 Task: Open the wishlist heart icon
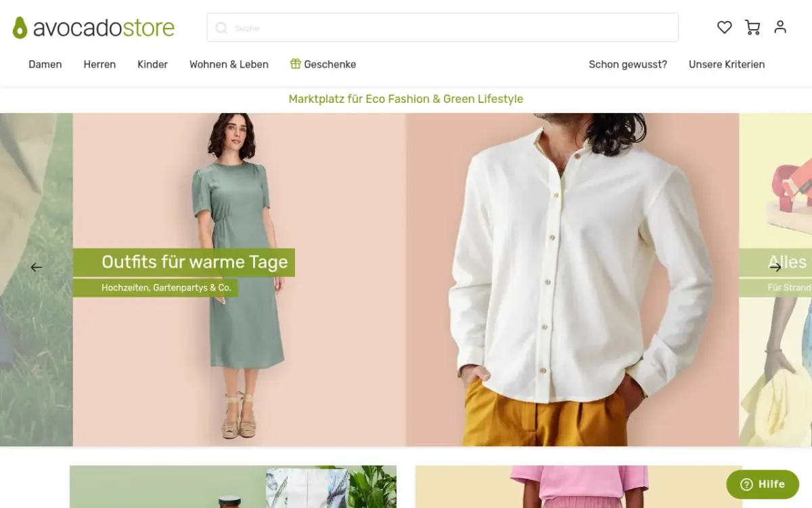(725, 27)
